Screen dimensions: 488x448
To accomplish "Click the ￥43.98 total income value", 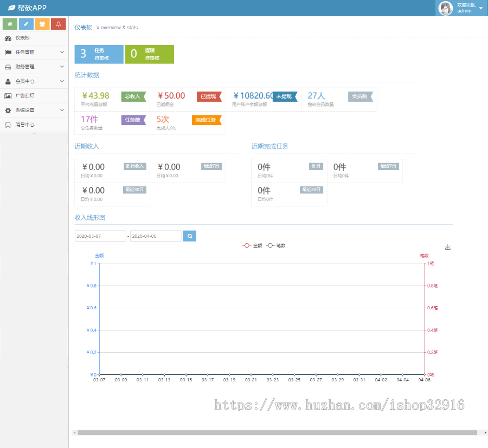I will point(95,96).
